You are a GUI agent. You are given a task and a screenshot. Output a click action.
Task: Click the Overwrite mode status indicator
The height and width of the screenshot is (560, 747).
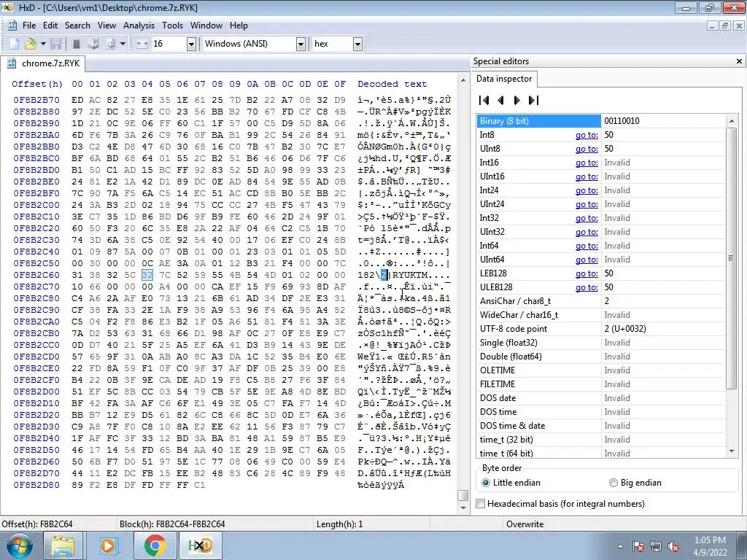(x=525, y=524)
